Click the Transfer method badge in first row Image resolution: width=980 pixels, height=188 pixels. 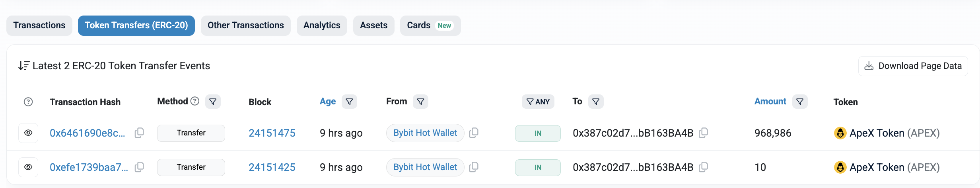(191, 133)
